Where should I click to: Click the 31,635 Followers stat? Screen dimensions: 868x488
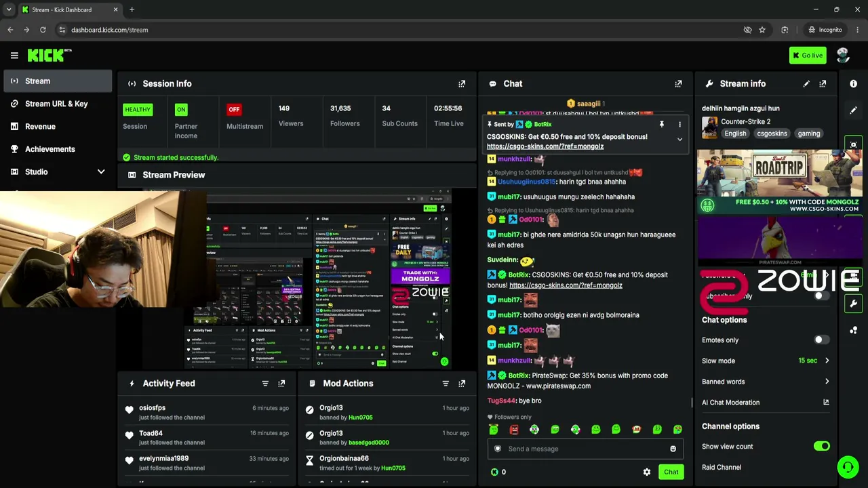pyautogui.click(x=344, y=116)
